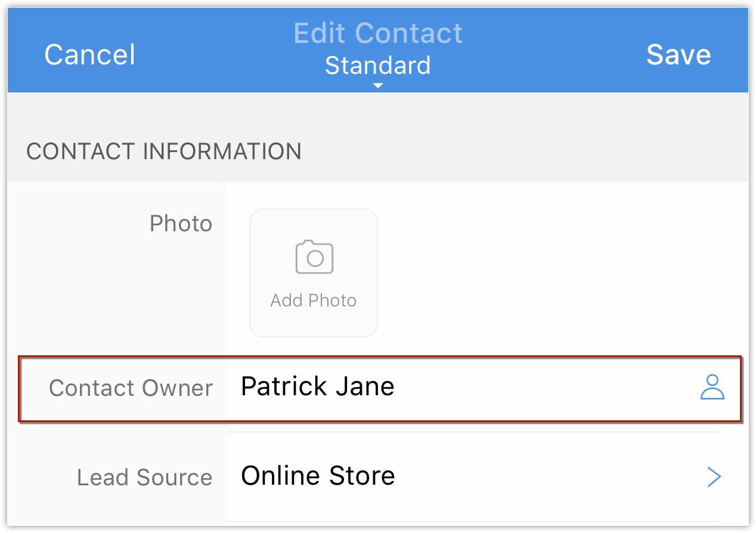Open the Standard layout dropdown
The image size is (756, 533).
[377, 66]
